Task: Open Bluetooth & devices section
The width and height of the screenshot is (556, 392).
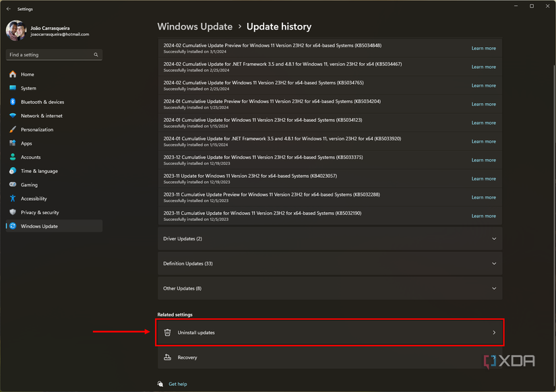Action: point(42,102)
